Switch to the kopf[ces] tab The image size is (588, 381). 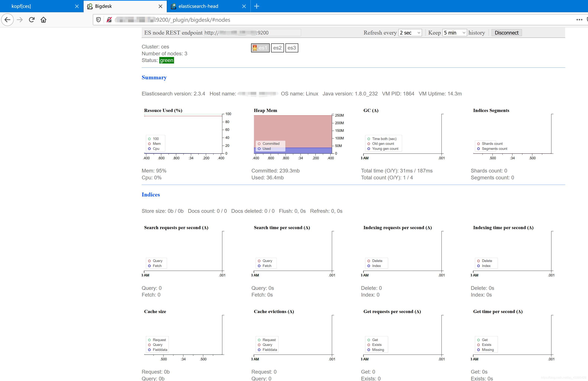click(41, 6)
